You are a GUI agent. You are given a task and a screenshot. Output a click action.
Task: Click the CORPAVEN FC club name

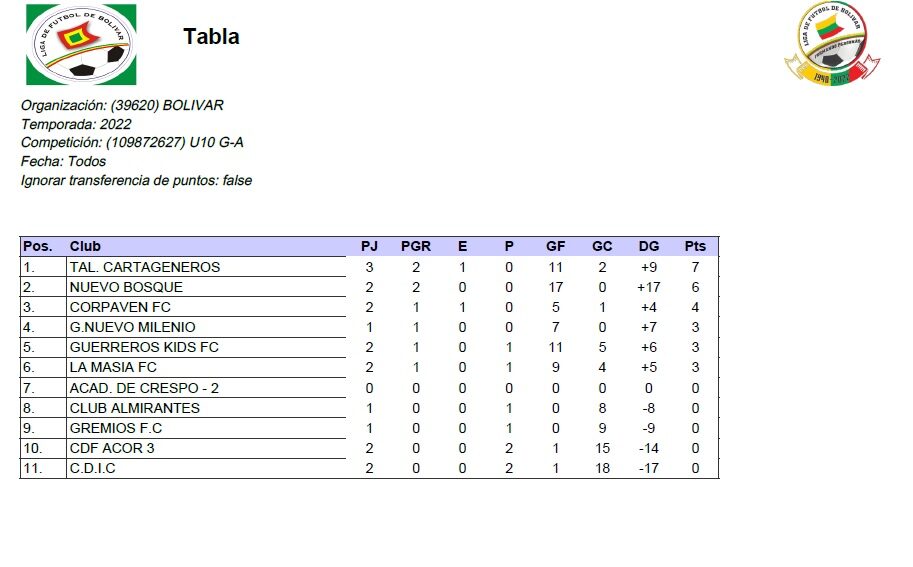(x=120, y=307)
